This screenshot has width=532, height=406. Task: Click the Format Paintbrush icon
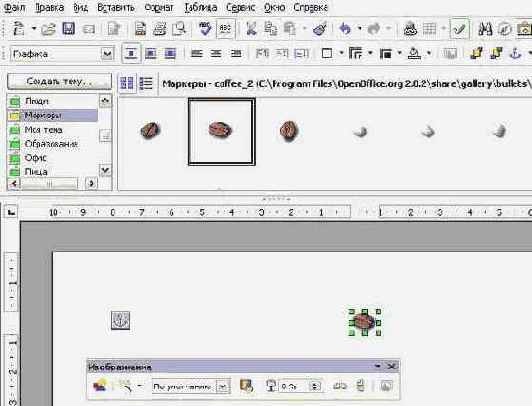coord(320,29)
